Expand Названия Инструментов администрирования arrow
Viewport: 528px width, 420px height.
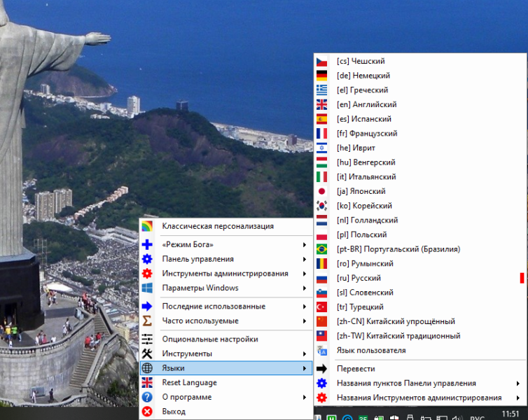(518, 398)
